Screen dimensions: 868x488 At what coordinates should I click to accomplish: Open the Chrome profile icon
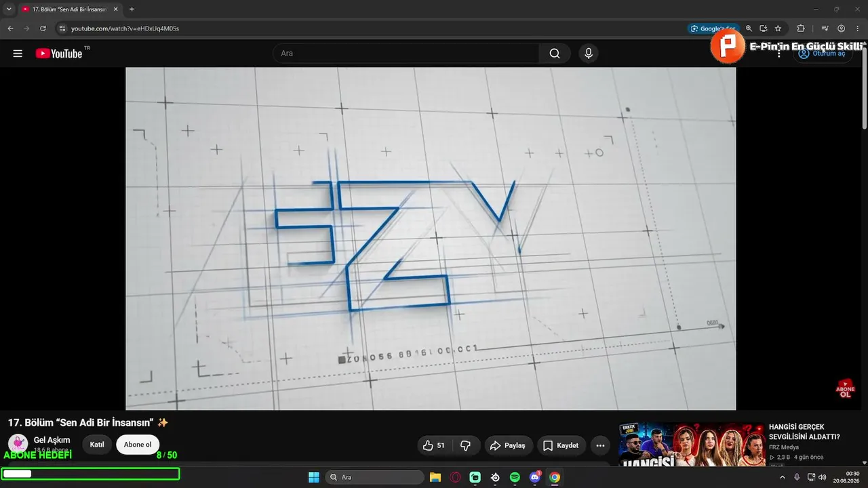coord(841,28)
